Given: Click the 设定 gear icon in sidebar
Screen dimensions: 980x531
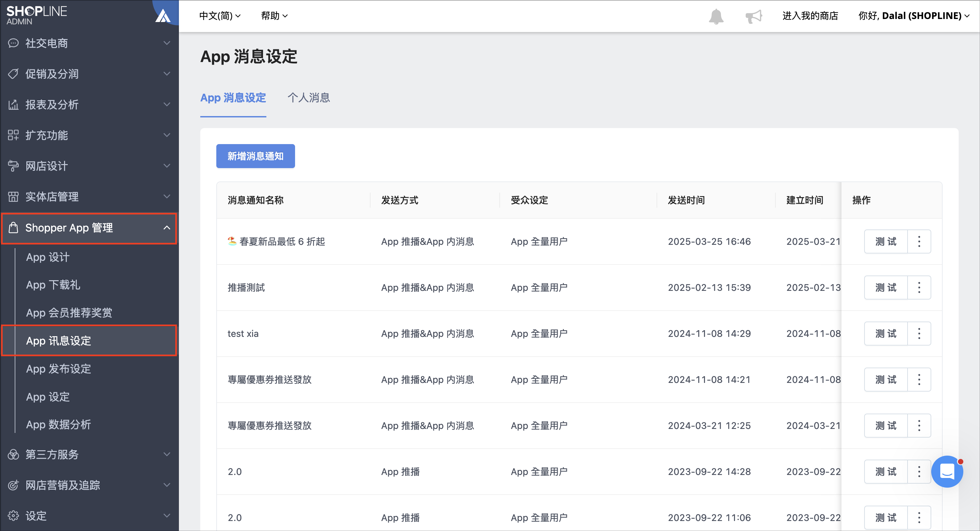Looking at the screenshot, I should click(x=13, y=516).
